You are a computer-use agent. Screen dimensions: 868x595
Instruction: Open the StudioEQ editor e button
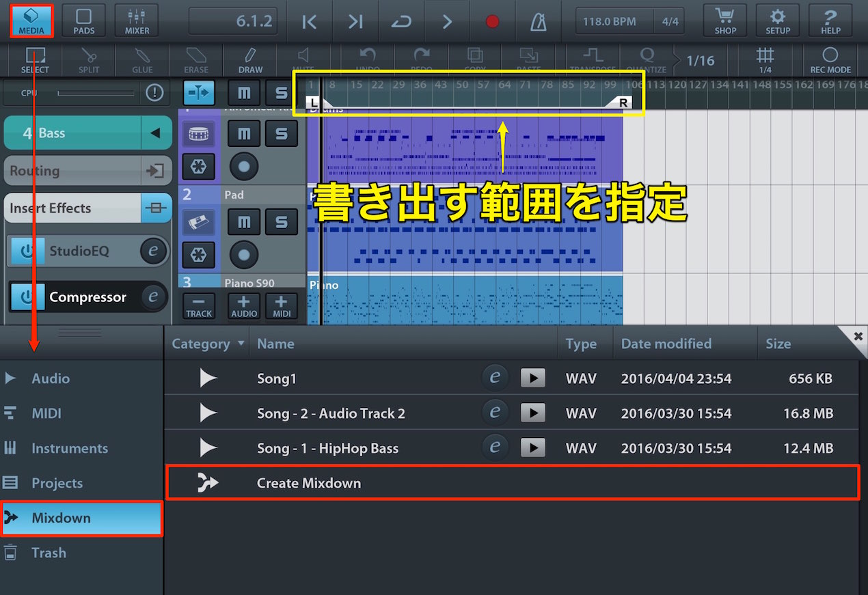(153, 251)
